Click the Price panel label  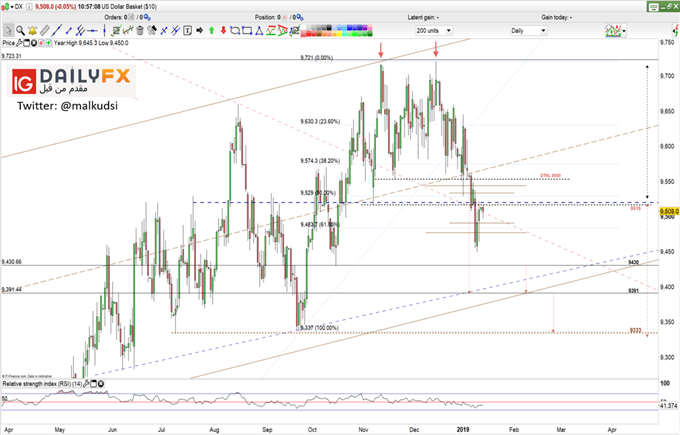click(x=9, y=43)
